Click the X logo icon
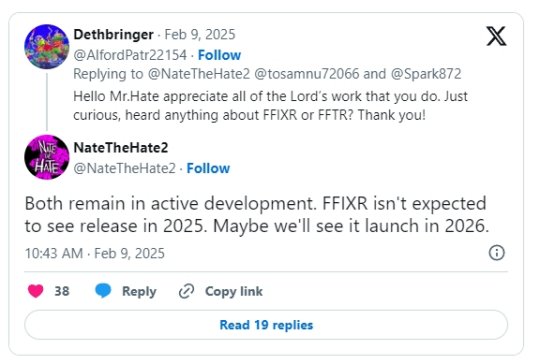This screenshot has width=540, height=364. pyautogui.click(x=496, y=36)
